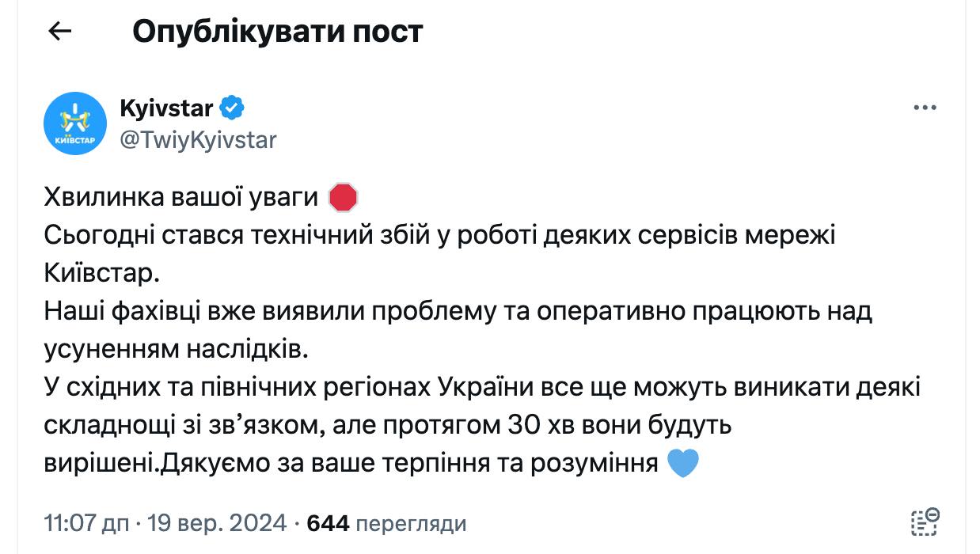Click the blue heart emoji

click(x=683, y=464)
